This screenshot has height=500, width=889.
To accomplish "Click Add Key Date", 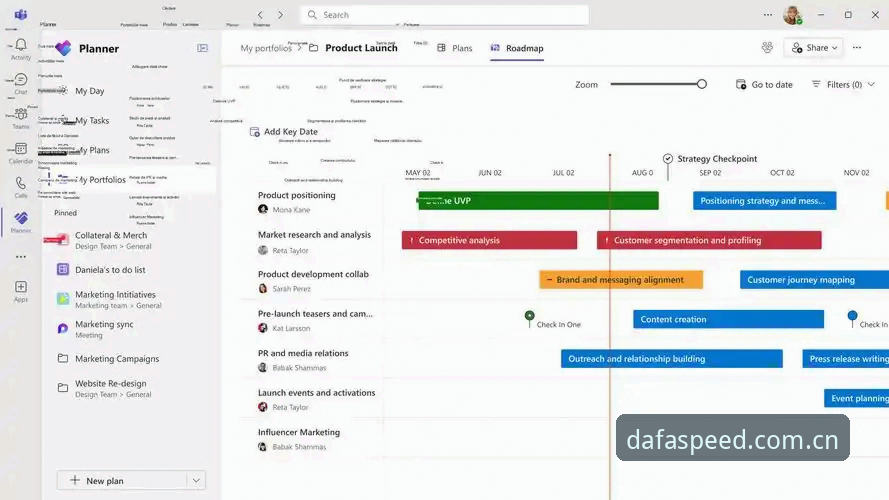I will click(284, 132).
